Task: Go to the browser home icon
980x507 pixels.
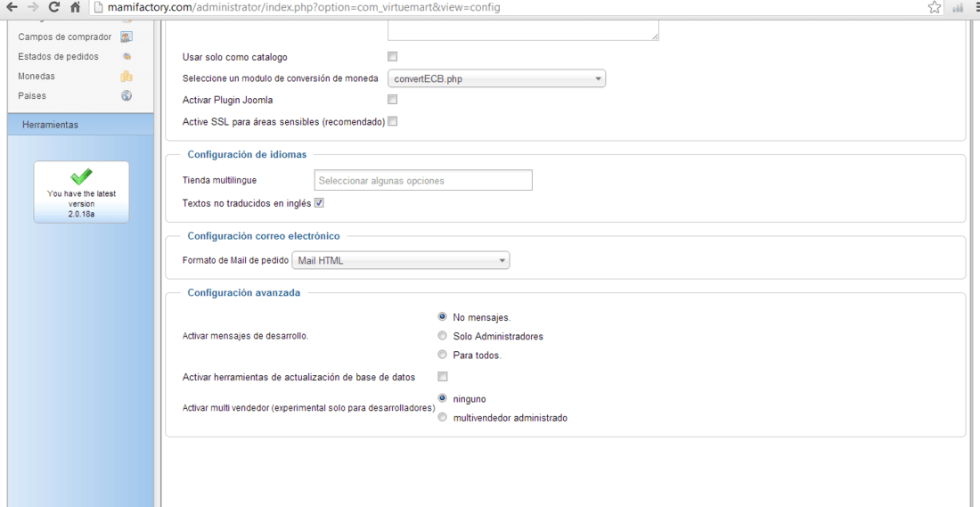Action: [x=76, y=7]
